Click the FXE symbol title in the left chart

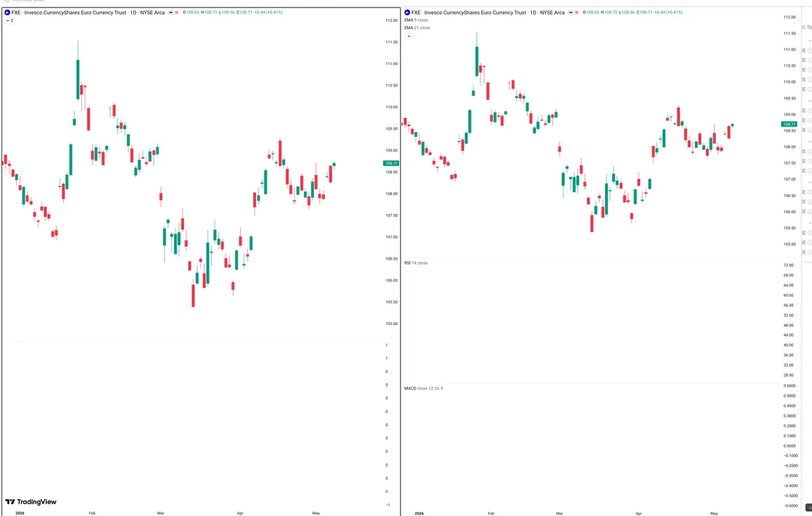click(x=88, y=12)
